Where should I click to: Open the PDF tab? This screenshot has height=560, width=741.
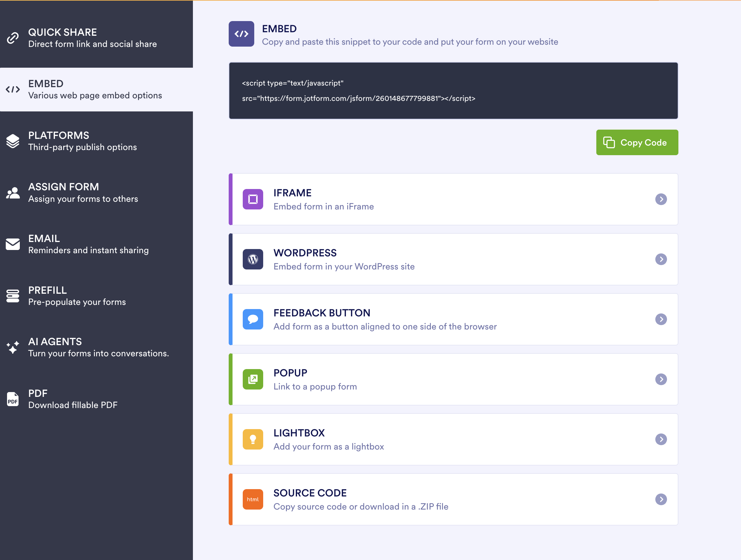tap(96, 399)
